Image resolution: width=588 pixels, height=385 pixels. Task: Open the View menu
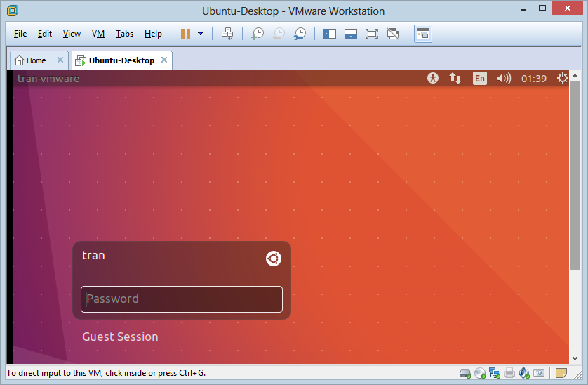pos(72,34)
